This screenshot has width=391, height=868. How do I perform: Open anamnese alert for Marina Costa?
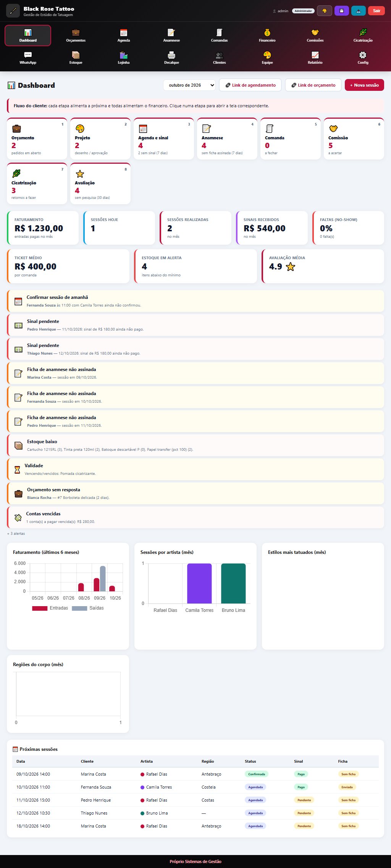195,373
